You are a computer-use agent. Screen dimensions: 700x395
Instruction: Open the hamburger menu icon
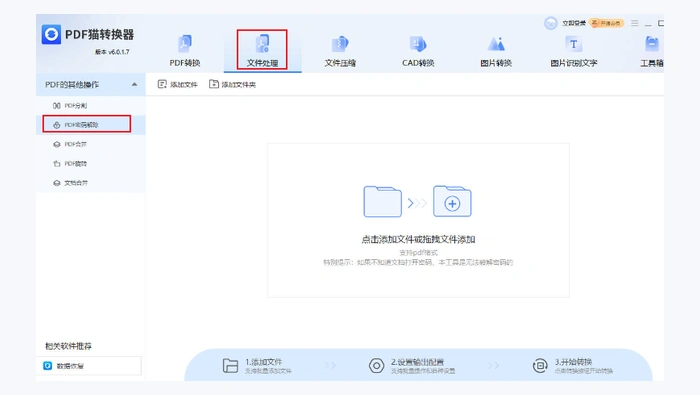coord(634,23)
